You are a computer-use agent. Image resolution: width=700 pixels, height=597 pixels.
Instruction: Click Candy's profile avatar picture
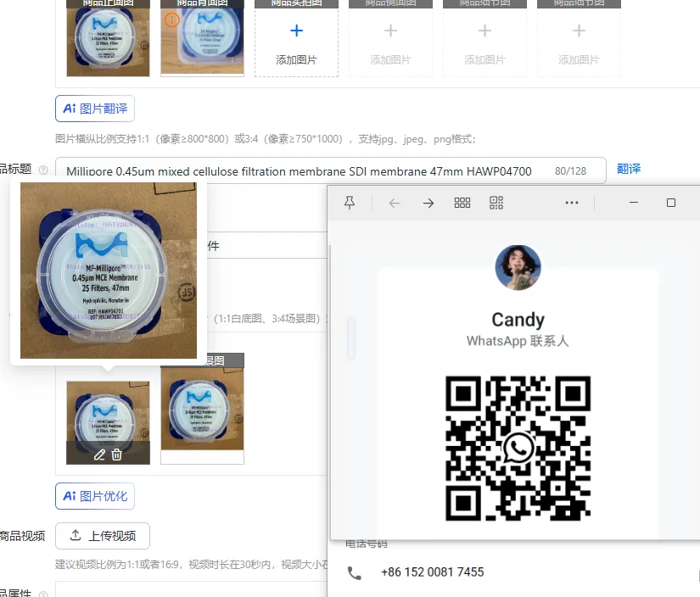tap(518, 267)
